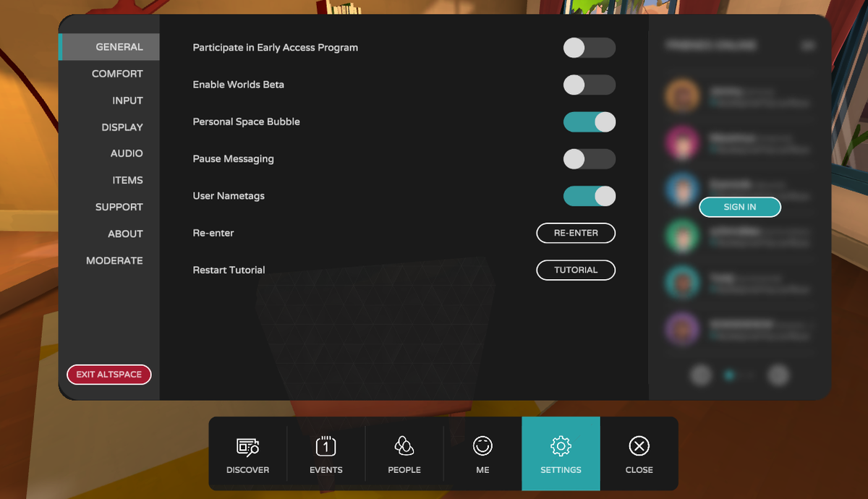This screenshot has height=499, width=868.
Task: Click the Sign In button
Action: click(x=740, y=207)
